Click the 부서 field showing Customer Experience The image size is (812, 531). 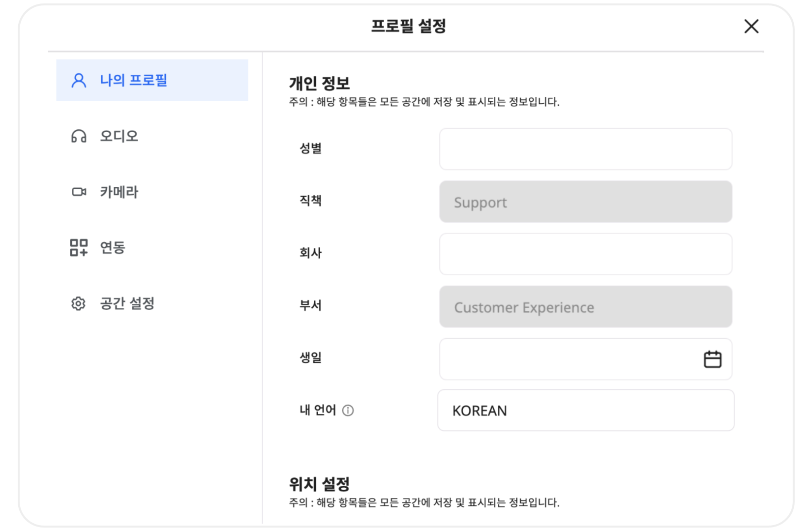(585, 307)
